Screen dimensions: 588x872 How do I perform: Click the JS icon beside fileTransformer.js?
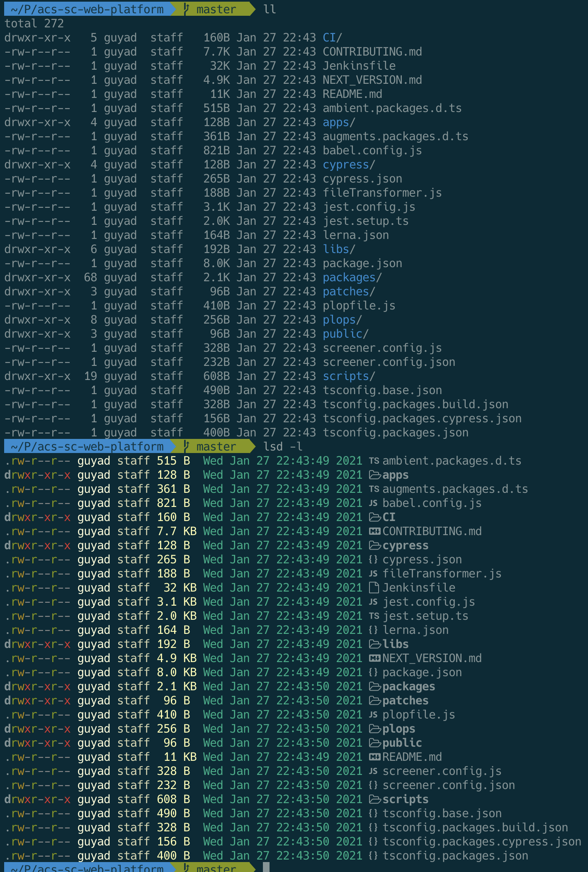tap(374, 574)
